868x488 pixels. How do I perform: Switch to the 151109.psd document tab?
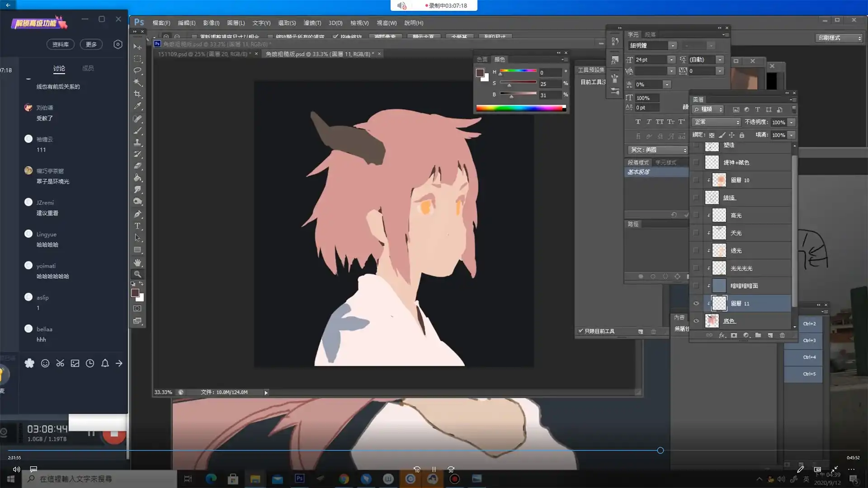(x=203, y=54)
